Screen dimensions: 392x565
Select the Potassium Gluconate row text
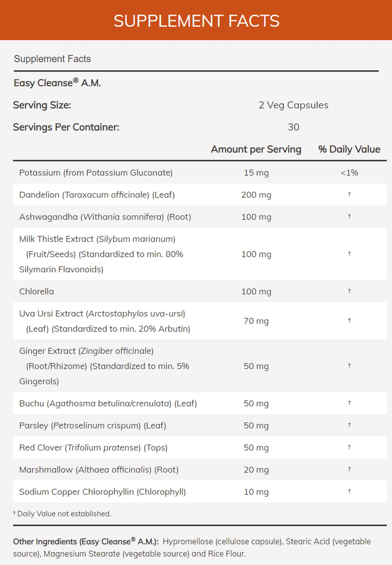tap(96, 173)
